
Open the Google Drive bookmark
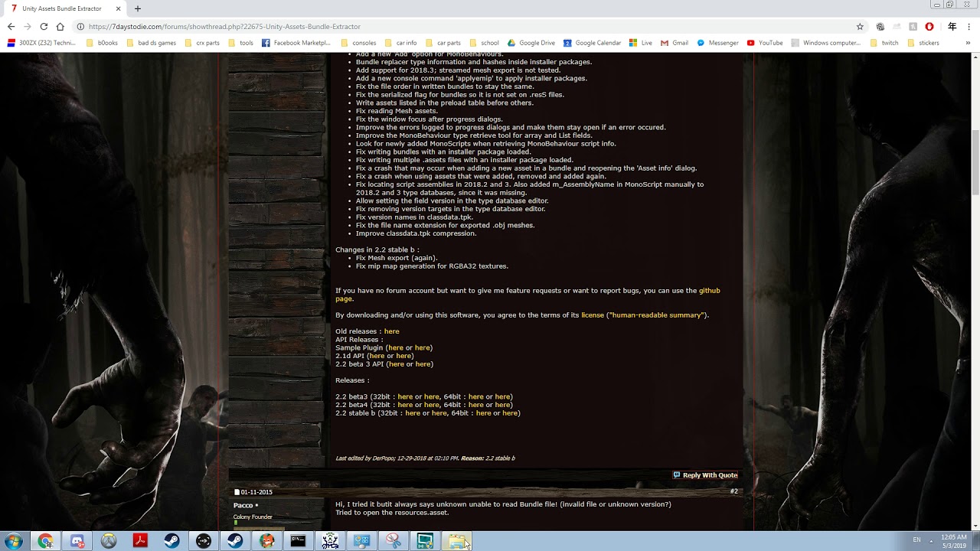click(x=531, y=43)
